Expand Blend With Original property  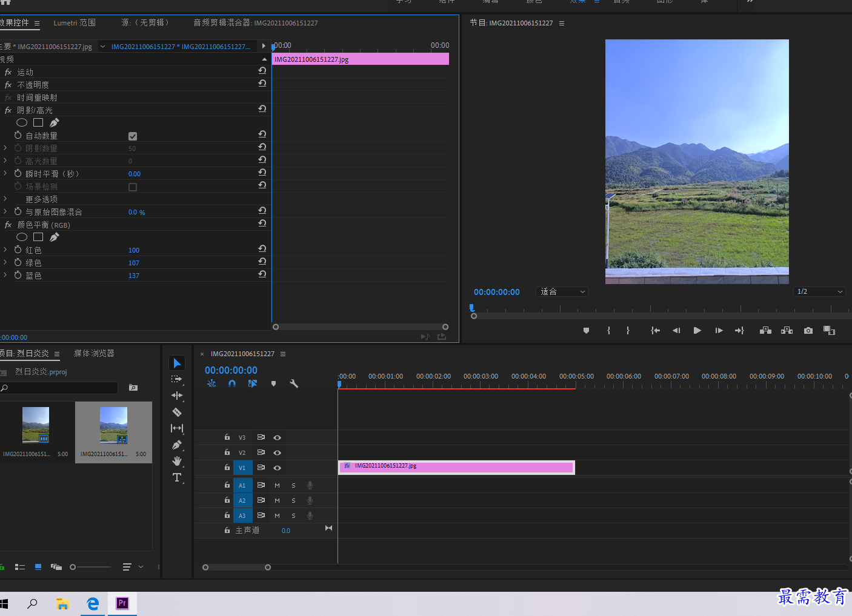point(5,211)
